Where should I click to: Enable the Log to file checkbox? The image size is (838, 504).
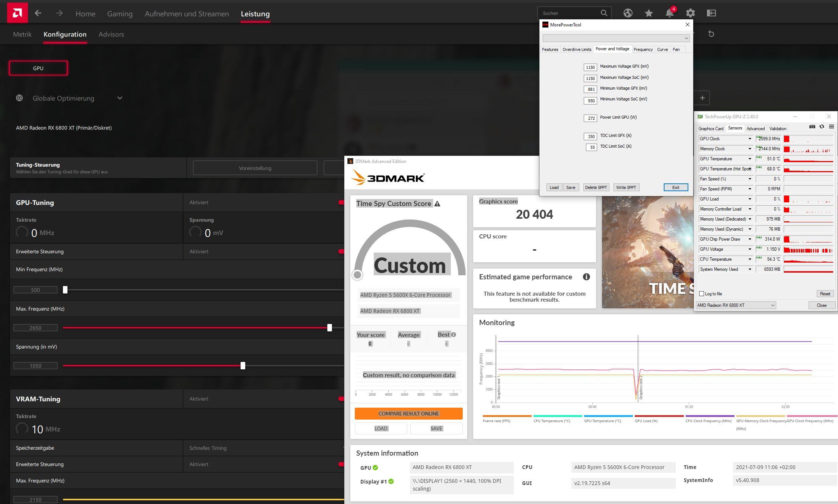tap(702, 294)
